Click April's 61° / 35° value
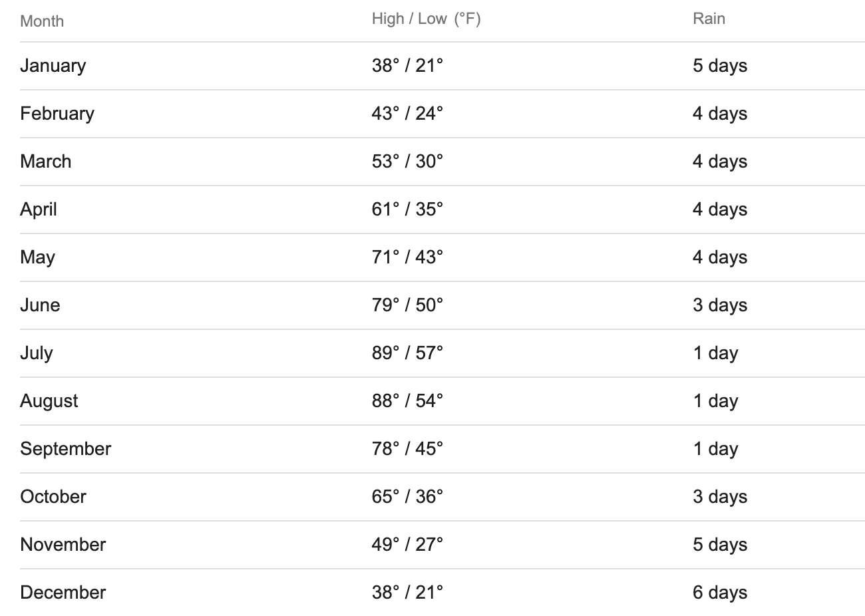865x616 pixels. [x=407, y=209]
